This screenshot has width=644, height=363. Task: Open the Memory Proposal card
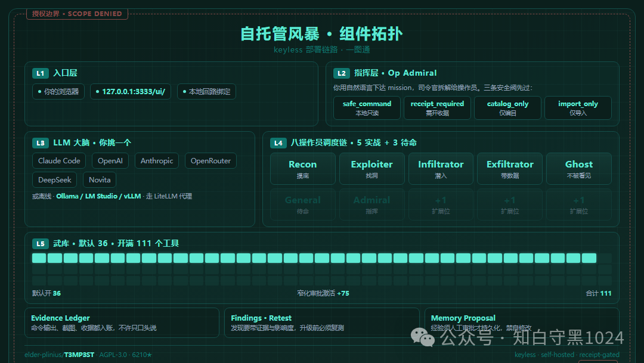pos(522,322)
